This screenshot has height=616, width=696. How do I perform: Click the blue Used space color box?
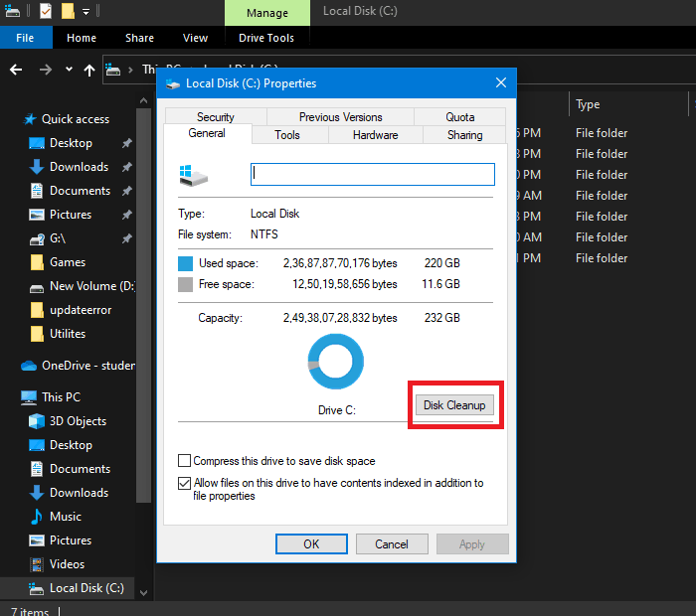pos(185,263)
